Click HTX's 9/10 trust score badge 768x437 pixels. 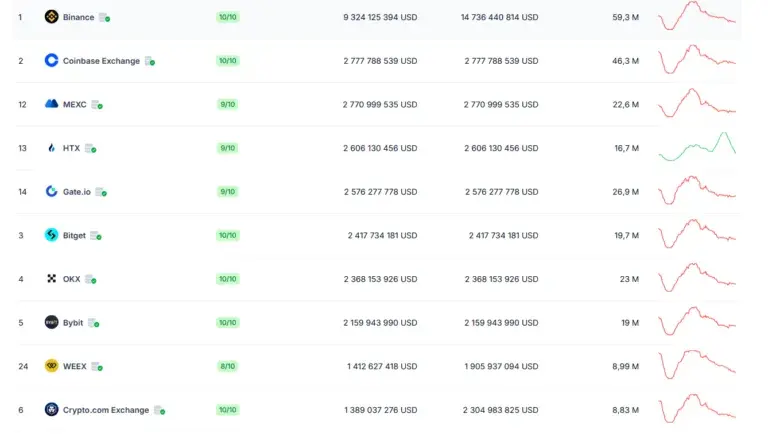point(228,148)
